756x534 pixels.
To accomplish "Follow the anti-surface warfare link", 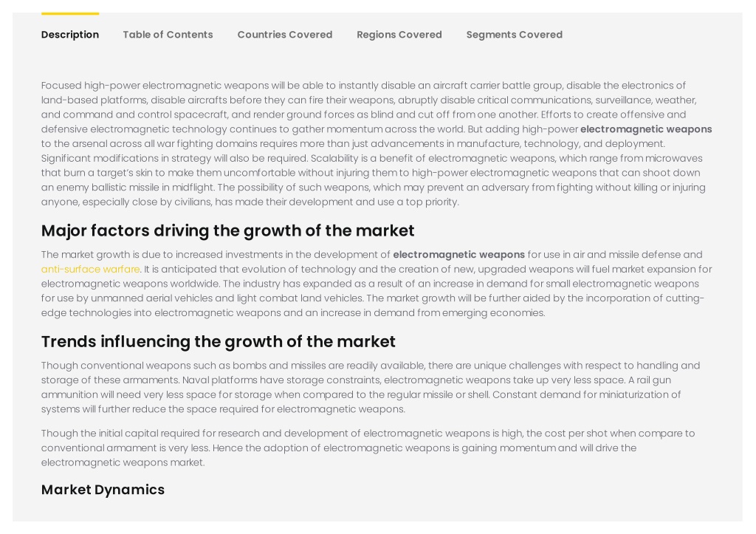I will click(x=91, y=269).
